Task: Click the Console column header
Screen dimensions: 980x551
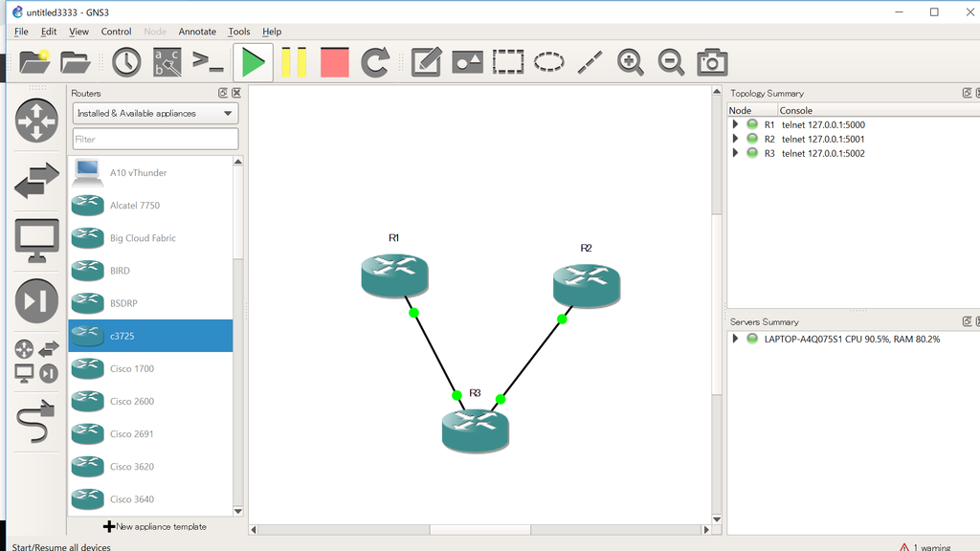Action: pyautogui.click(x=879, y=111)
